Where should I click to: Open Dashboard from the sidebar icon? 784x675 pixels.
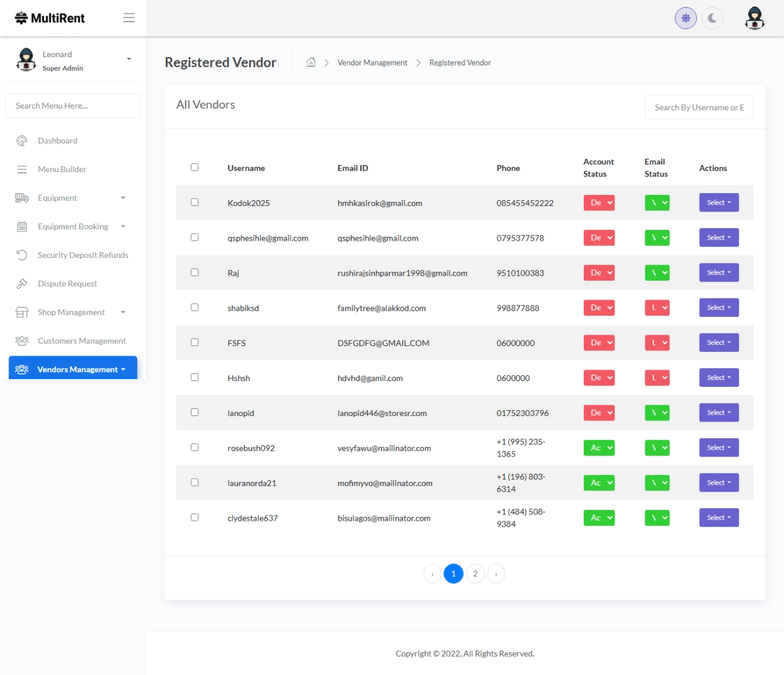click(x=22, y=141)
